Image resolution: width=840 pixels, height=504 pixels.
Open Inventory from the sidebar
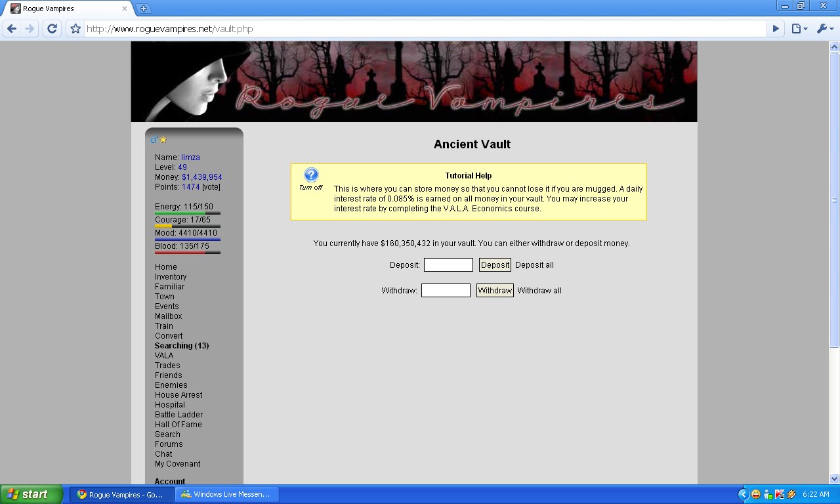click(x=171, y=277)
